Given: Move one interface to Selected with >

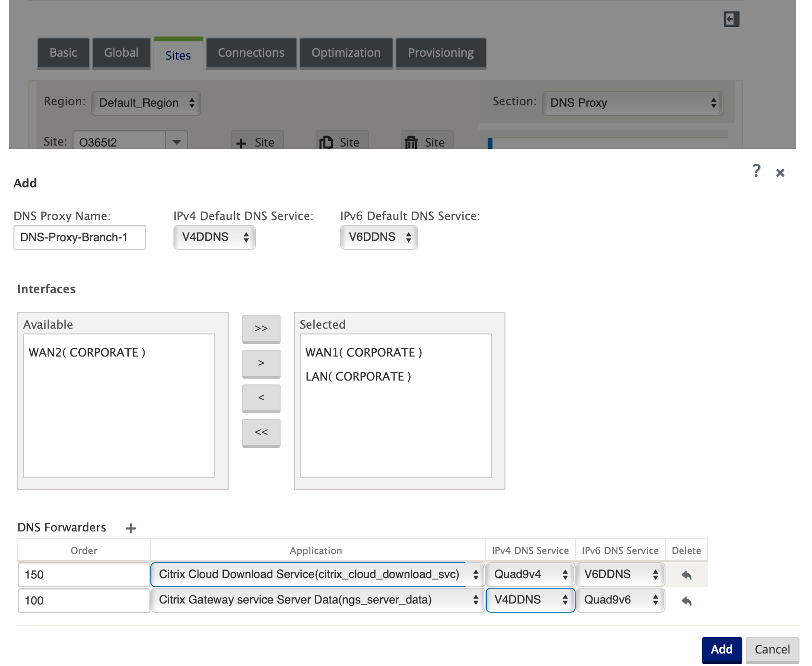Looking at the screenshot, I should click(x=261, y=363).
